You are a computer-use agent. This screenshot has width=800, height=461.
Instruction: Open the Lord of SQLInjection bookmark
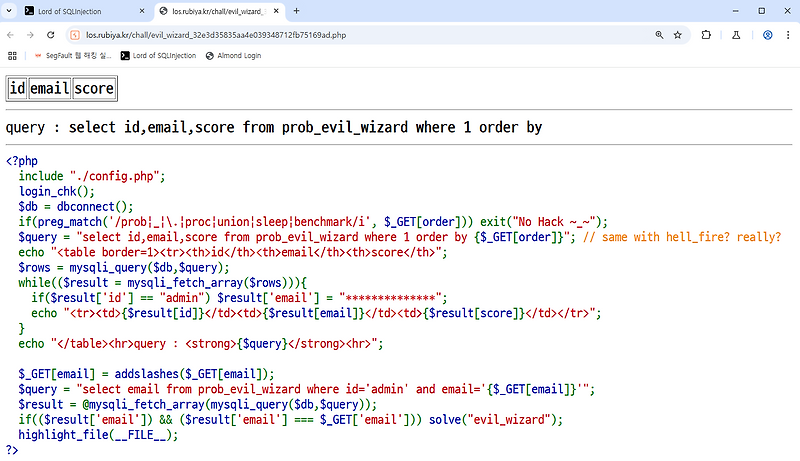point(158,56)
